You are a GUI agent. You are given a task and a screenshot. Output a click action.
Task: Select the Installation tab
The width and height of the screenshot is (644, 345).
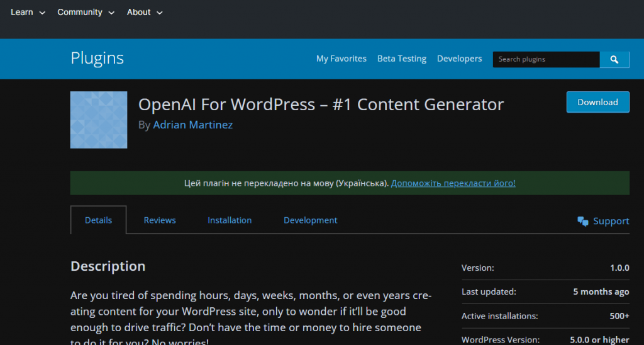click(230, 220)
